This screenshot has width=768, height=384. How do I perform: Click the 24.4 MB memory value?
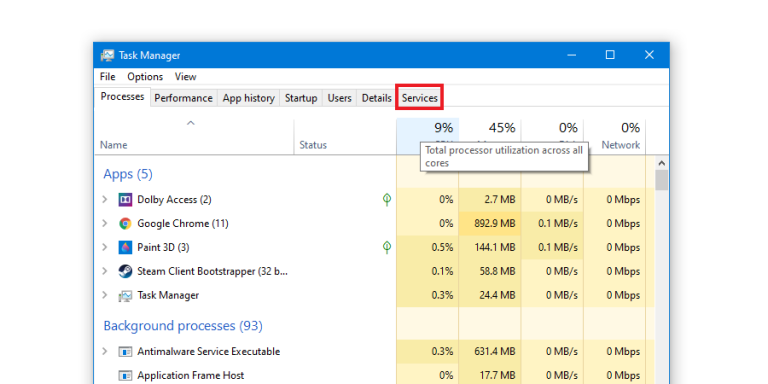click(x=497, y=295)
